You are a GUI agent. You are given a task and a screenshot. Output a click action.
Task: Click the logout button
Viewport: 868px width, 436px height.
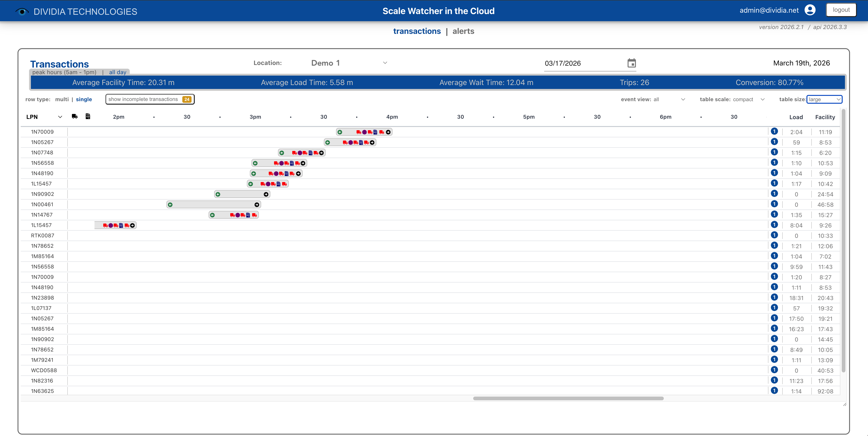click(841, 10)
